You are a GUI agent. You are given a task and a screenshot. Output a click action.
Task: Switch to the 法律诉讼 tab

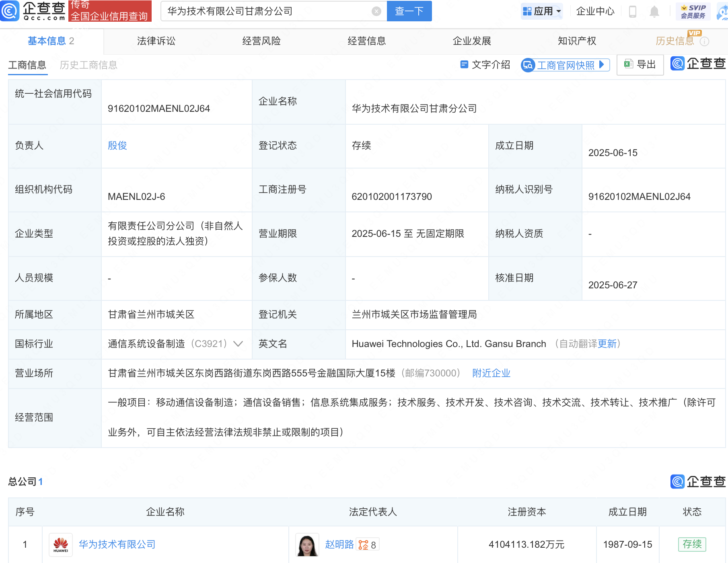156,41
